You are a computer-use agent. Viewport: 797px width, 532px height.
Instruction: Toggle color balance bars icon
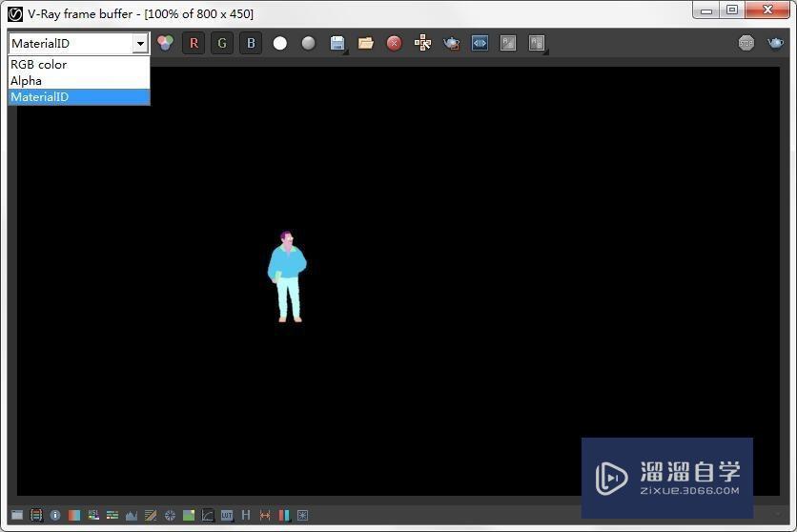click(x=112, y=515)
